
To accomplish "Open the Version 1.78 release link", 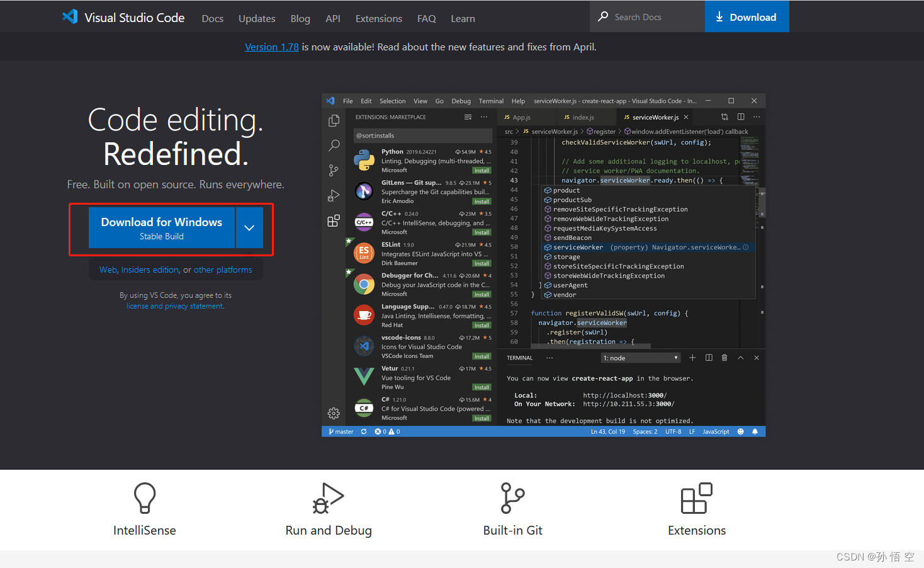I will click(x=271, y=47).
